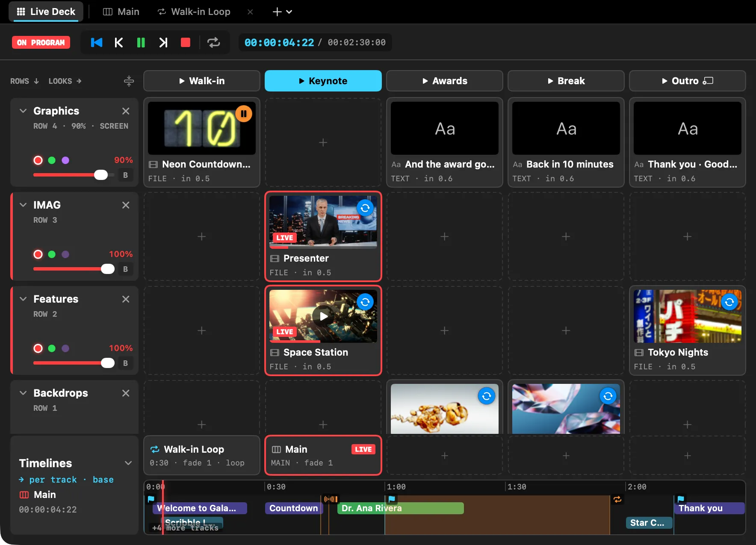The image size is (756, 545).
Task: Skip to the next cue marker
Action: tap(163, 42)
